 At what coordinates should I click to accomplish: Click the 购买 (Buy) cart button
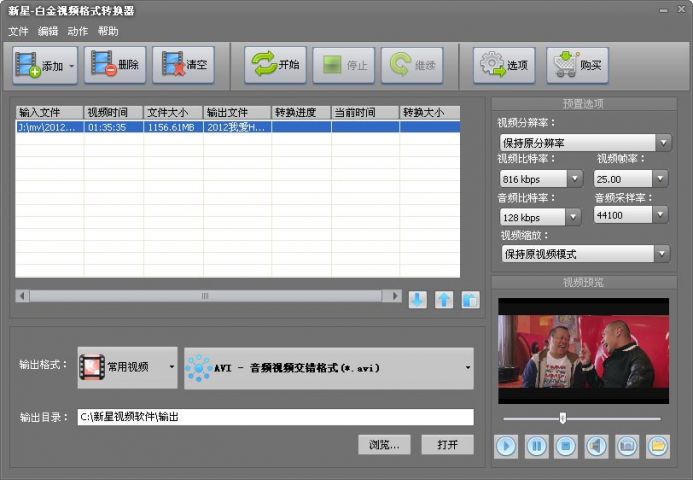[577, 66]
